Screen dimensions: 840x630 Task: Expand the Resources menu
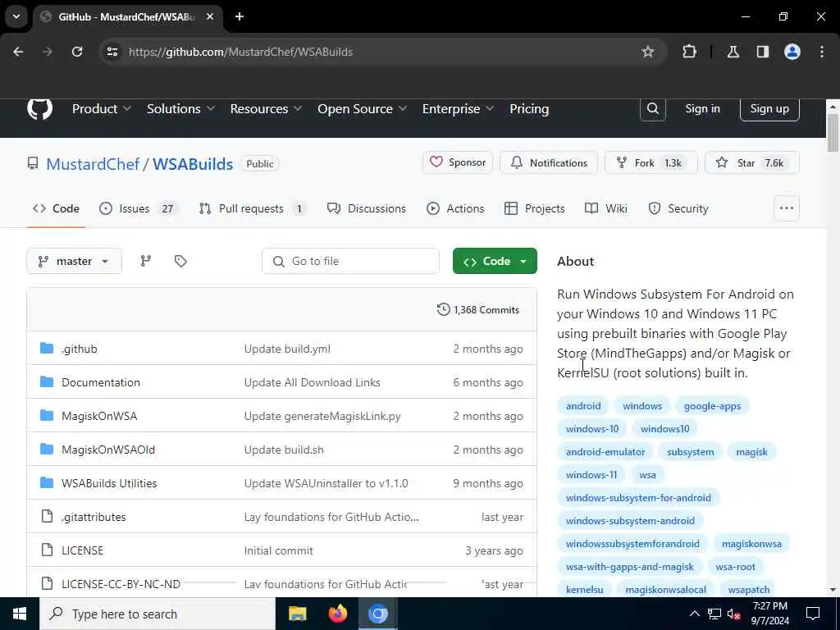pyautogui.click(x=267, y=109)
